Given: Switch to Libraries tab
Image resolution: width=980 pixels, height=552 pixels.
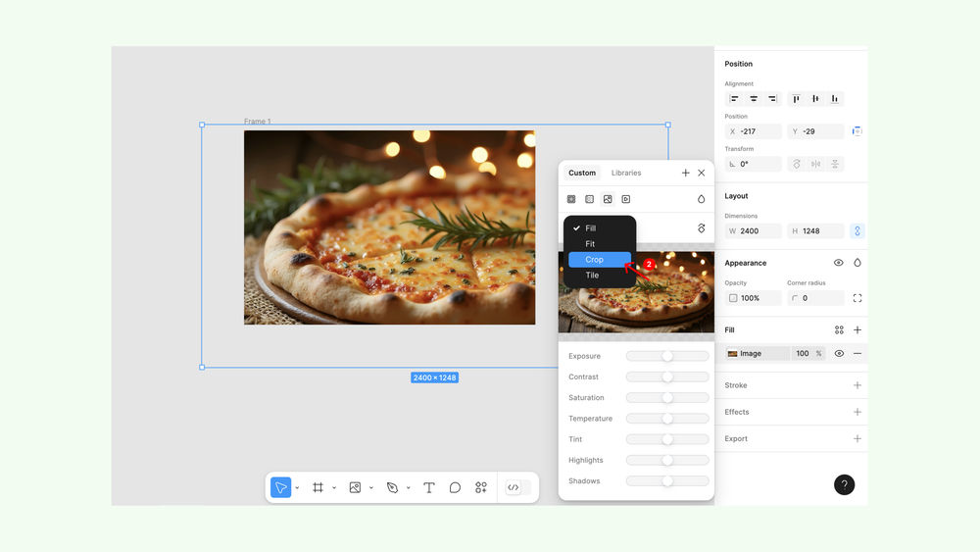Looking at the screenshot, I should click(x=626, y=174).
